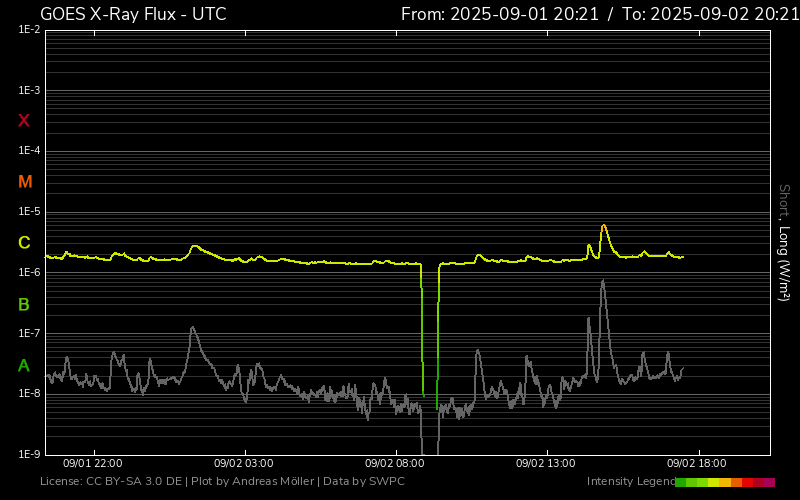The image size is (800, 500).
Task: Select the 09/02 18:00 time axis label
Action: (x=697, y=464)
